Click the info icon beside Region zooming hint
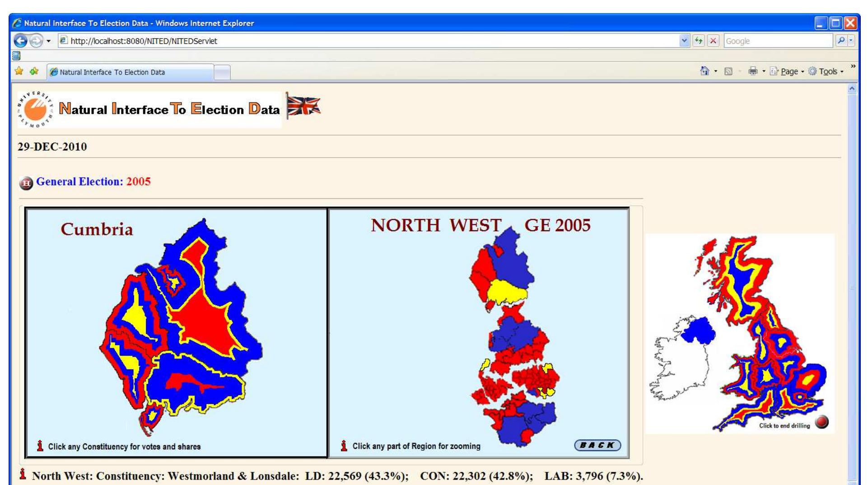 (344, 446)
